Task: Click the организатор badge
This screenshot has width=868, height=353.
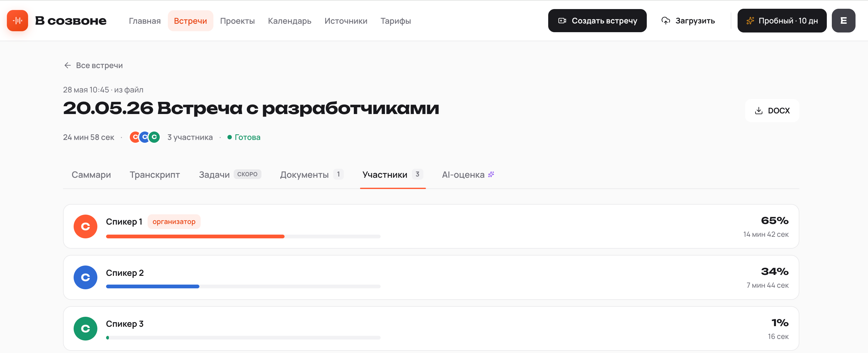Action: [174, 222]
